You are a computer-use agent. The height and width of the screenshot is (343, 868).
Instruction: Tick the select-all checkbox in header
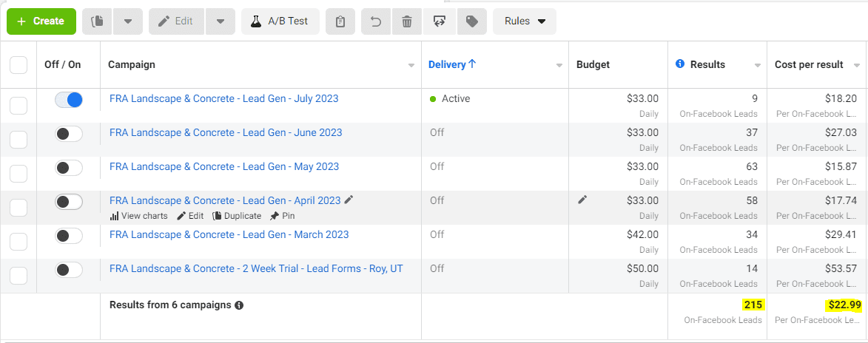coord(18,65)
